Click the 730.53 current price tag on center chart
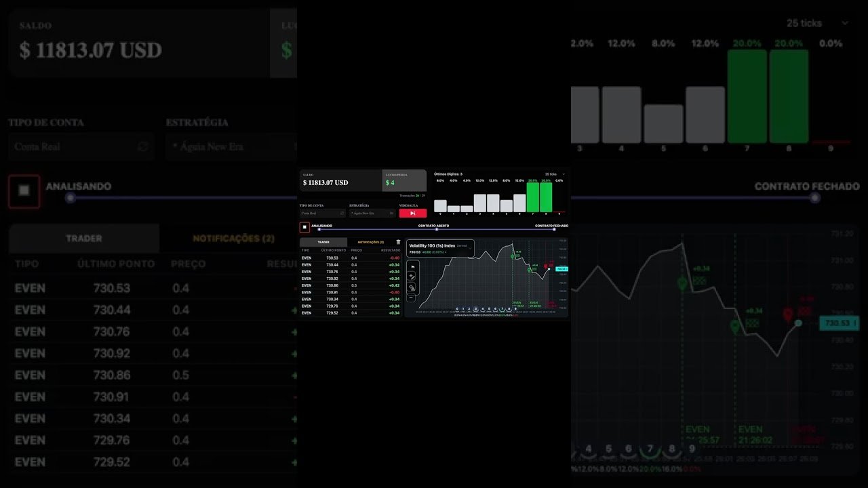 [x=561, y=269]
